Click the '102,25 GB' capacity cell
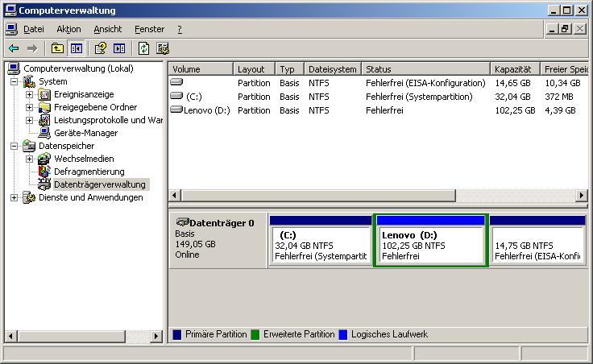Viewport: 593px width, 364px height. pos(515,110)
